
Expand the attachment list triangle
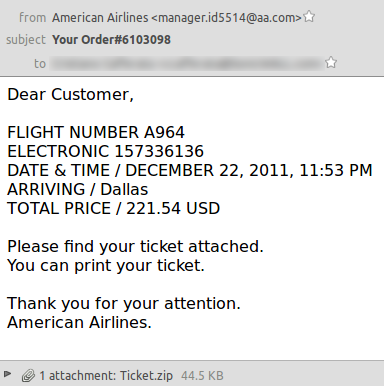[8, 374]
